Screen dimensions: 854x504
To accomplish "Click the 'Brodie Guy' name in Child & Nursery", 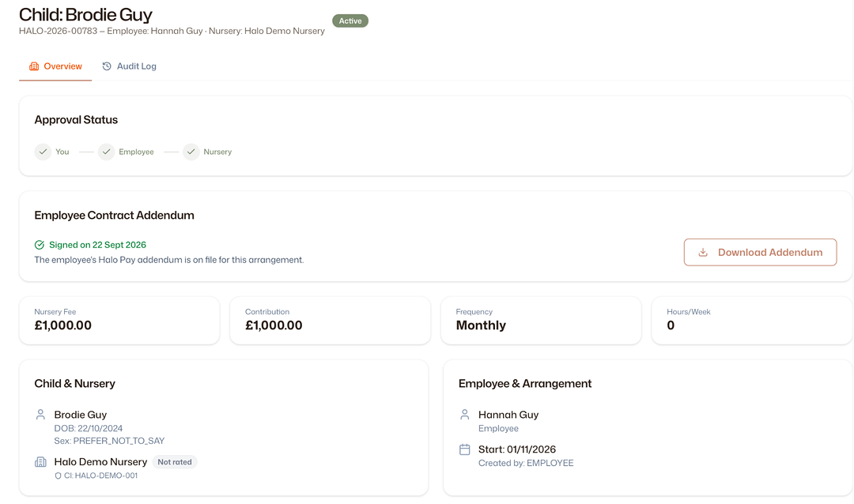I will point(80,415).
